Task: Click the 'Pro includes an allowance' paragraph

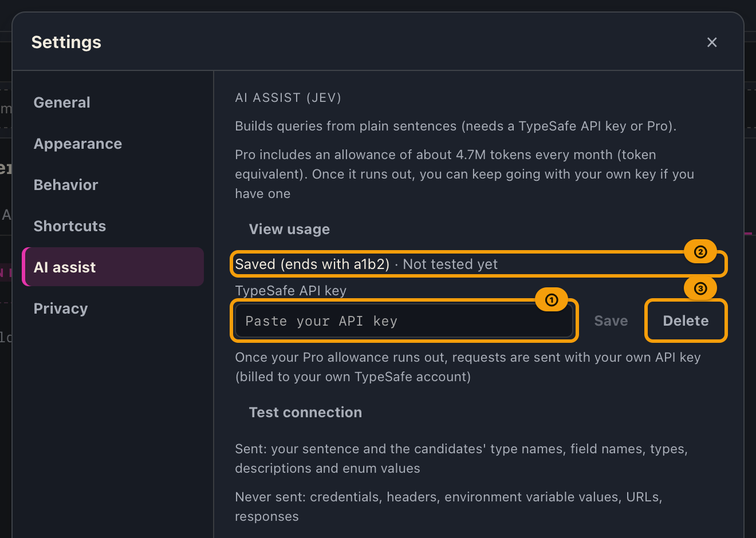Action: pyautogui.click(x=464, y=174)
